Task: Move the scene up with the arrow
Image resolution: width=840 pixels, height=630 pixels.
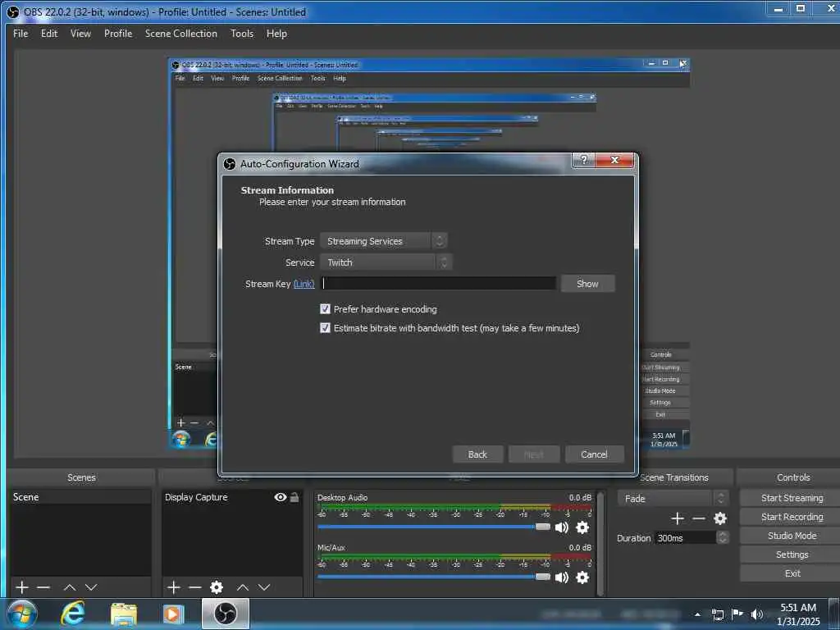Action: 70,587
